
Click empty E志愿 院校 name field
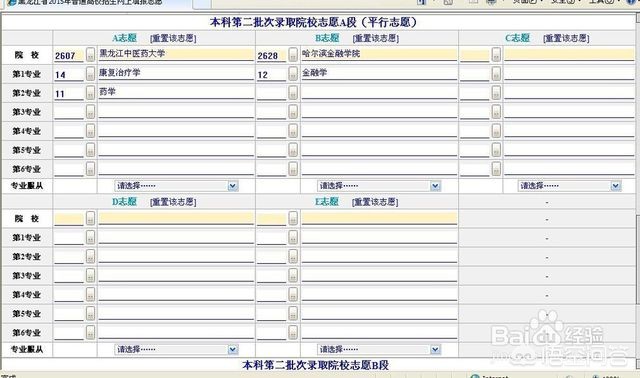[x=379, y=218]
